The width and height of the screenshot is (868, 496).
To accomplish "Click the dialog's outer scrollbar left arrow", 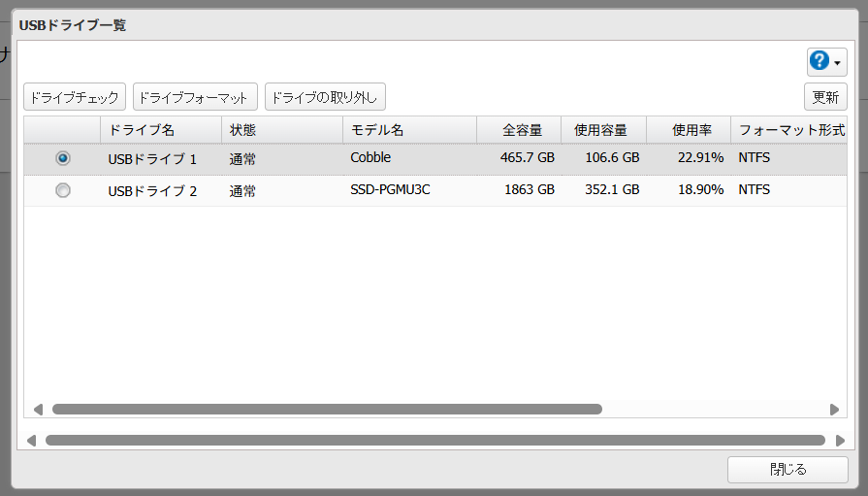I will [x=32, y=441].
